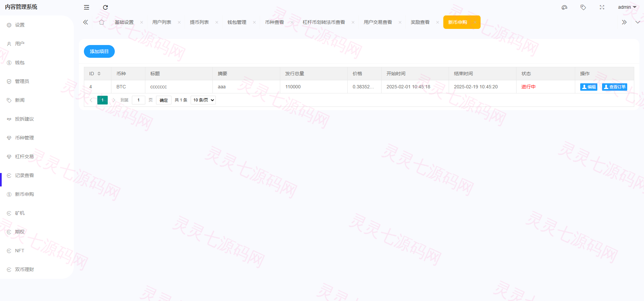Switch to the 币种查看 tab
The image size is (644, 301).
[275, 22]
